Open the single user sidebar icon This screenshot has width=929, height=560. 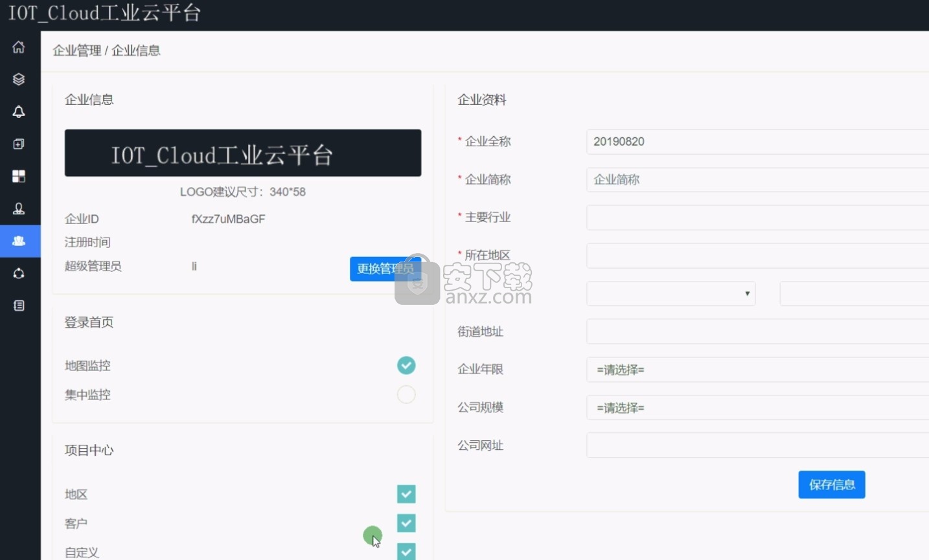(x=19, y=208)
